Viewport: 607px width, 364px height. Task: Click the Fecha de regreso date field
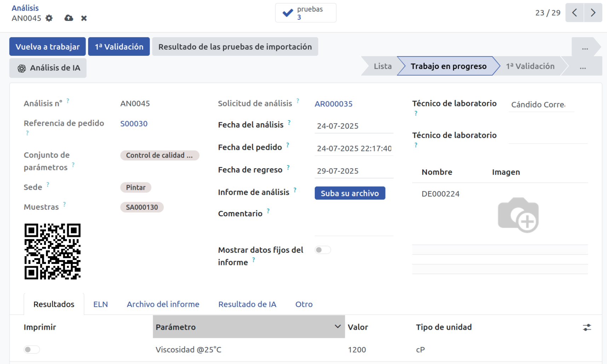tap(354, 171)
